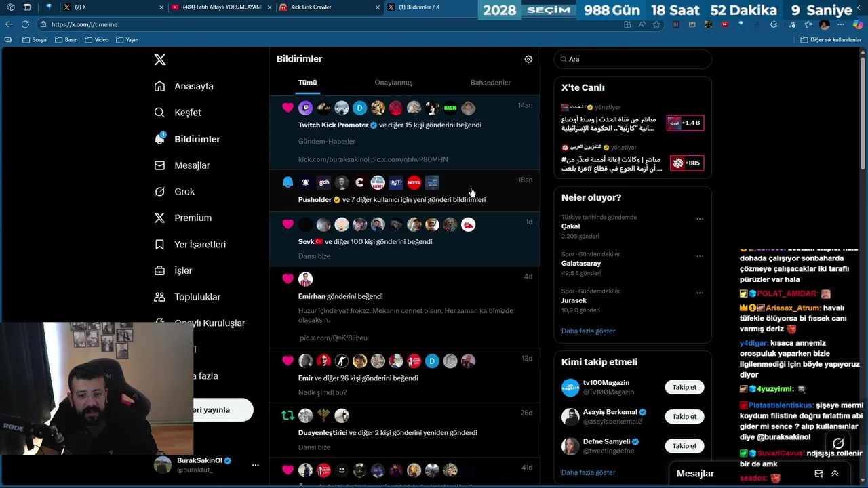This screenshot has height=488, width=868.
Task: Click Emirhan's profile avatar
Action: pos(306,279)
